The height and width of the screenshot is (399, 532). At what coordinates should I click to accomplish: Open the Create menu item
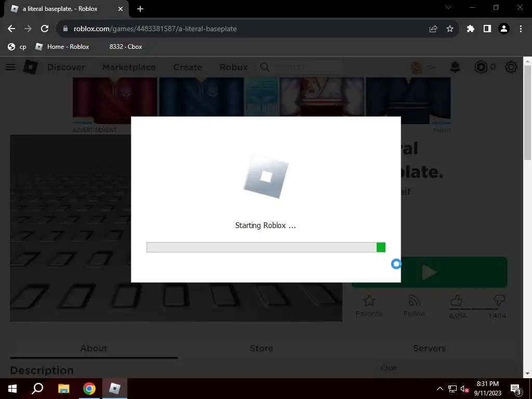pos(188,67)
